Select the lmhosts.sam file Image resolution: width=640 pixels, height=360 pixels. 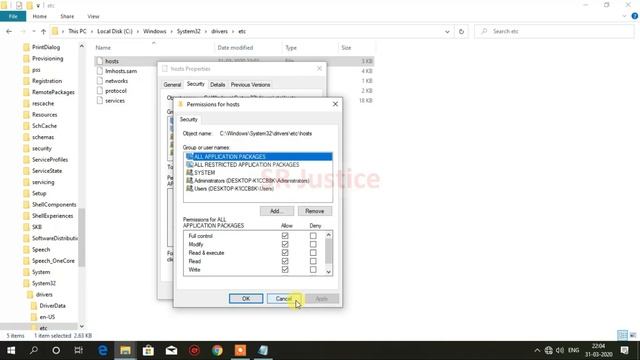pyautogui.click(x=121, y=71)
